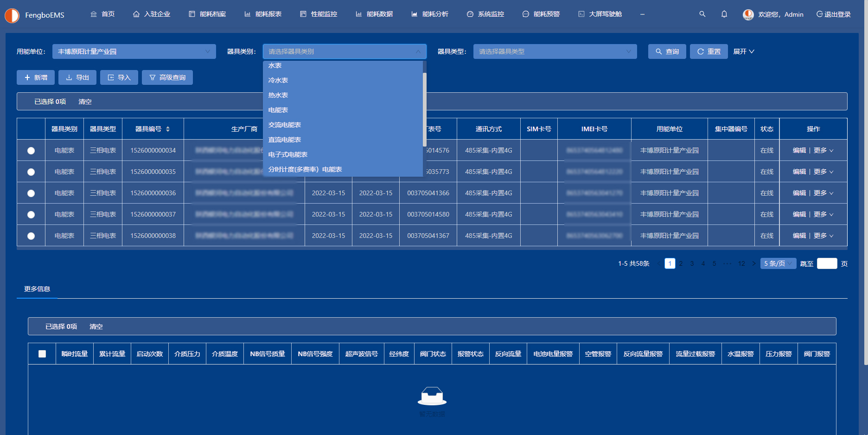
Task: Select radio button for meter 1526000000037
Action: tap(31, 214)
